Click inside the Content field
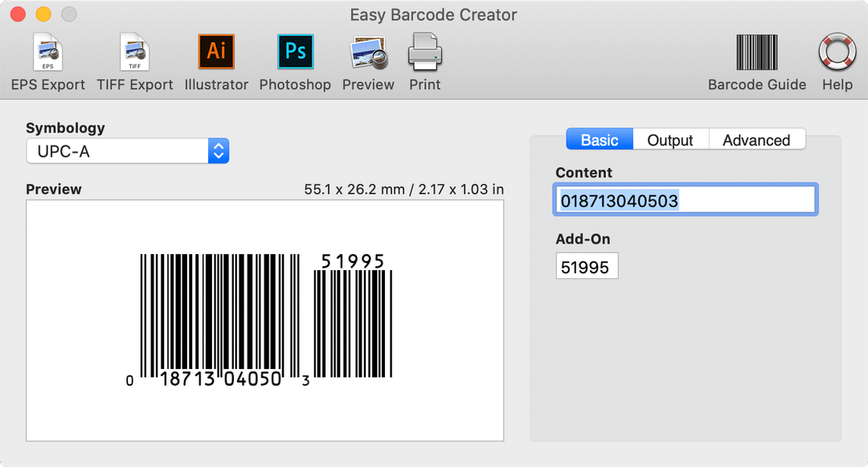The width and height of the screenshot is (868, 467). 684,199
